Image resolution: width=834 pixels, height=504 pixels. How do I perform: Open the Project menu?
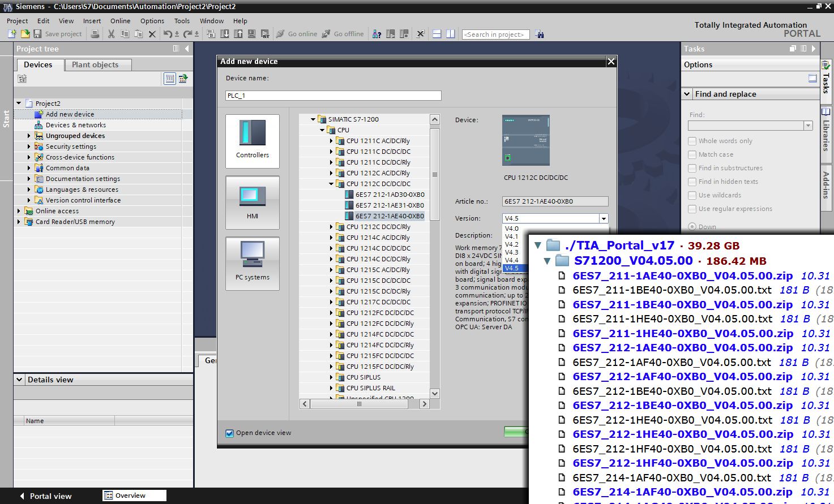coord(17,21)
